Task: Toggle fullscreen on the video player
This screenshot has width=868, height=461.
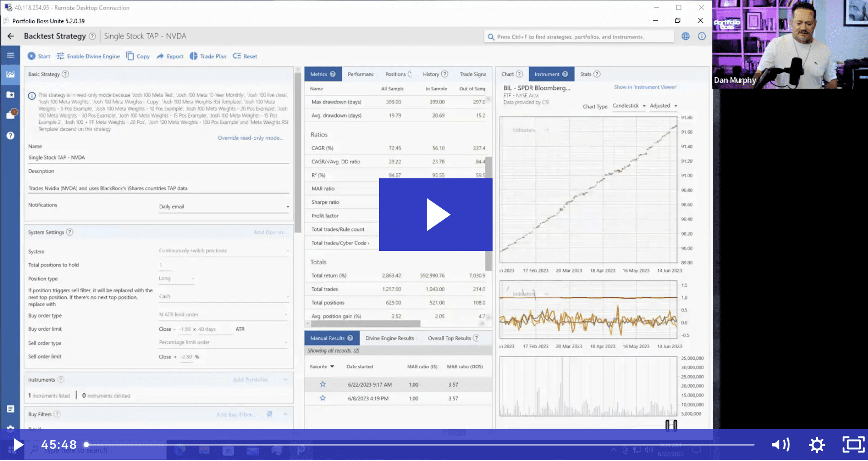Action: [853, 445]
